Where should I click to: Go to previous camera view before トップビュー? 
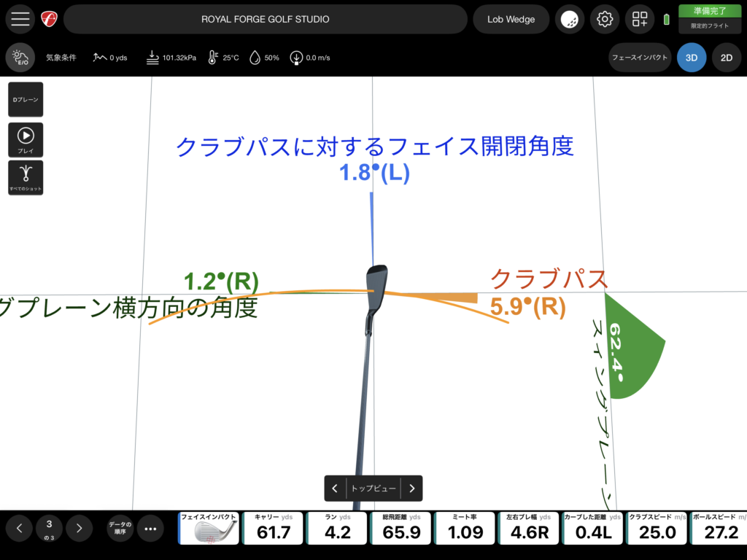335,489
